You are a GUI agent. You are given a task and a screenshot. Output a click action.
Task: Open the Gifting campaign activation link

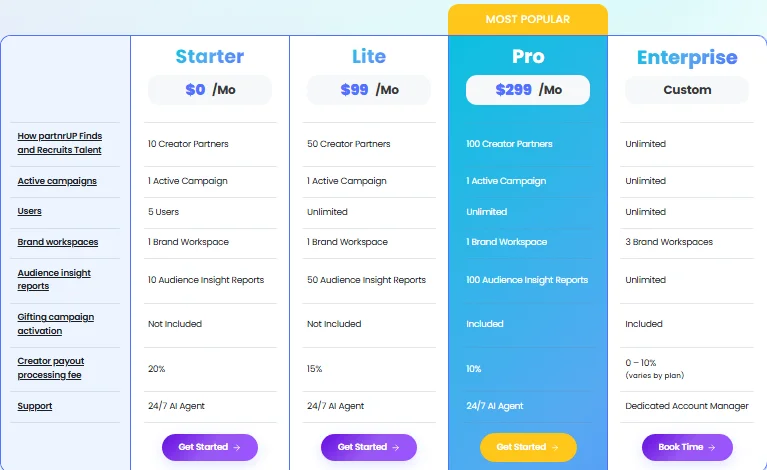[55, 324]
